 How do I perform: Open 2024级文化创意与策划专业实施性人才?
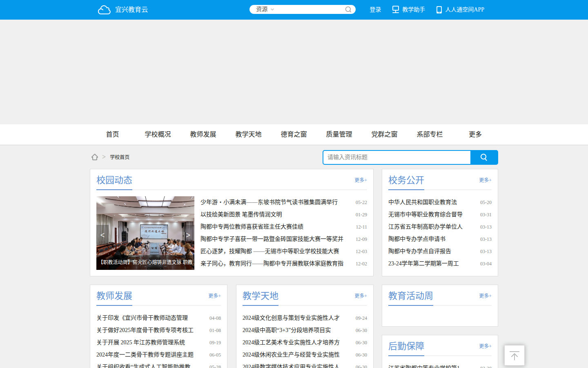[x=291, y=318]
